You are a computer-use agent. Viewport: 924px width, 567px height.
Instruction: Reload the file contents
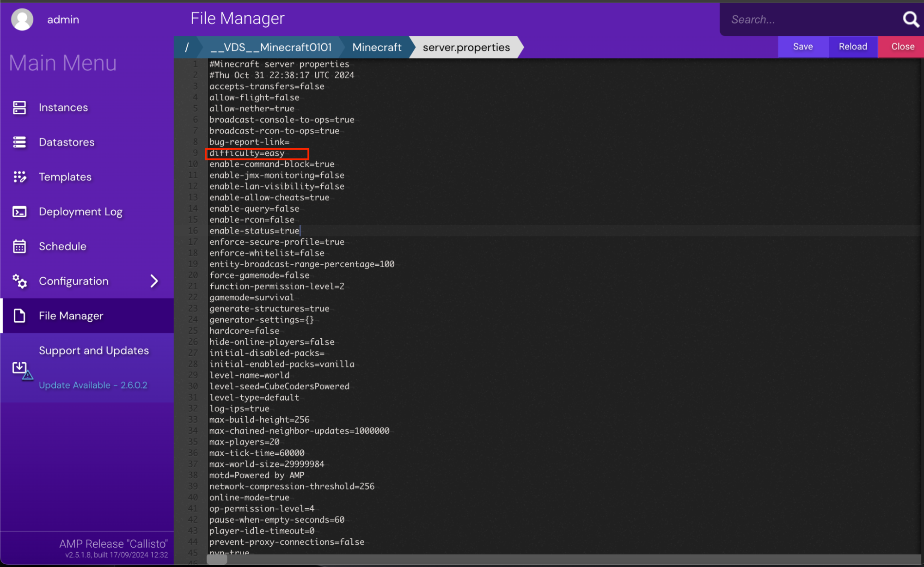852,46
